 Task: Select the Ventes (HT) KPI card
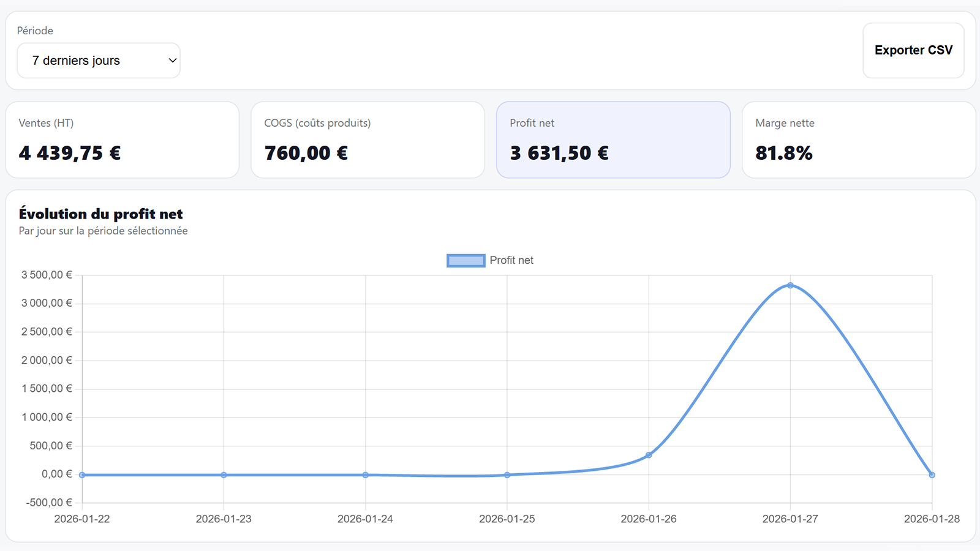tap(123, 140)
